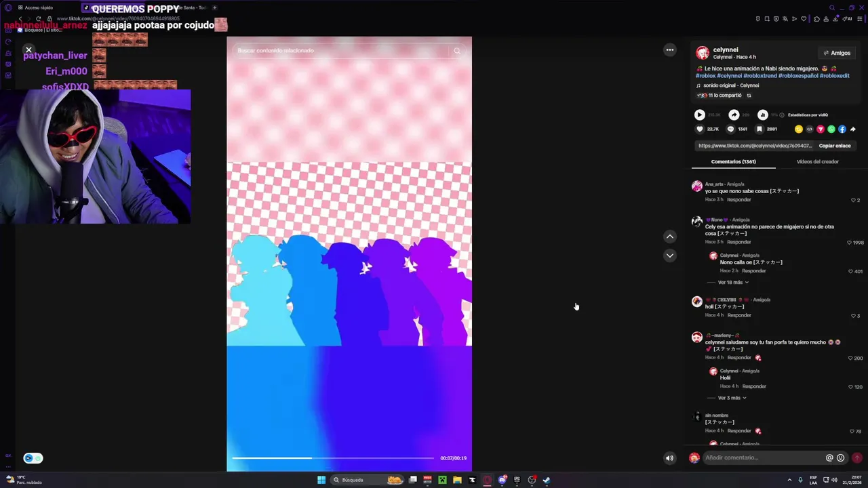Bookmark the video with the save icon
Viewport: 868px width, 488px height.
(x=759, y=129)
